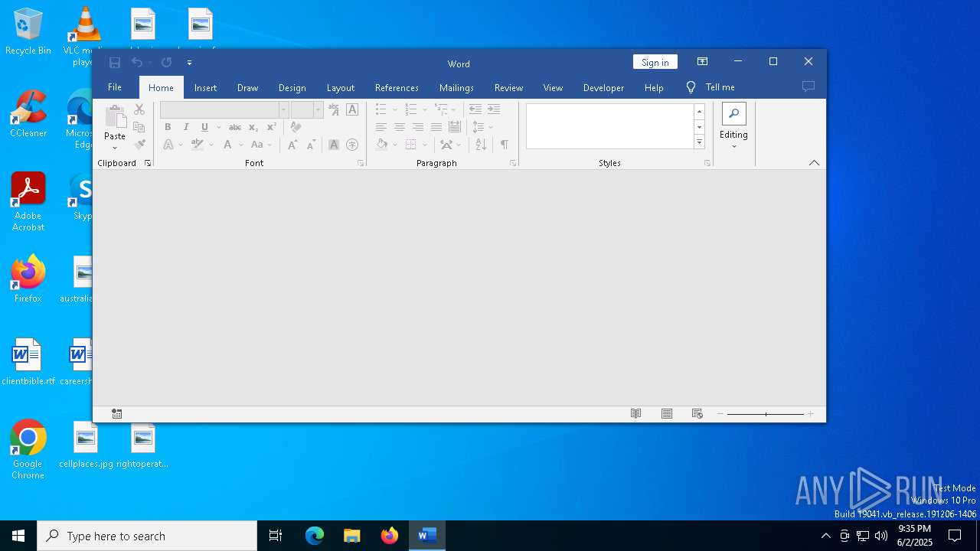Click the Character Border A icon
Image resolution: width=980 pixels, height=551 pixels.
tap(352, 109)
